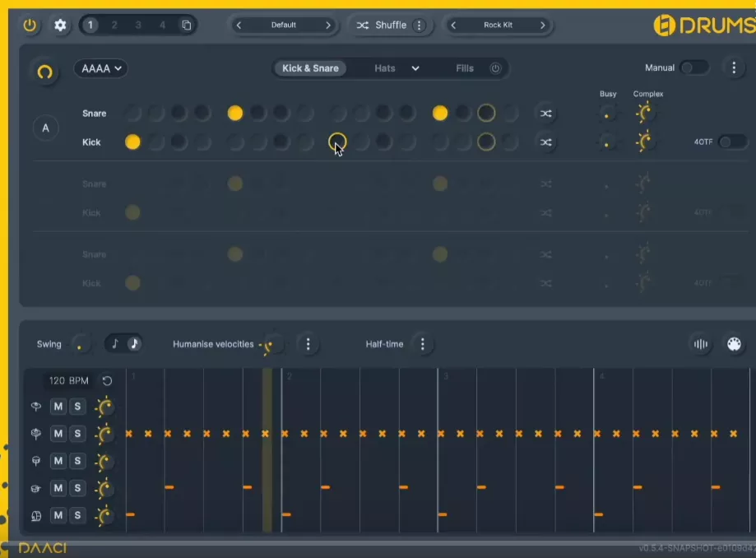Image resolution: width=756 pixels, height=558 pixels.
Task: Switch to Kick & Snare tab
Action: (310, 68)
